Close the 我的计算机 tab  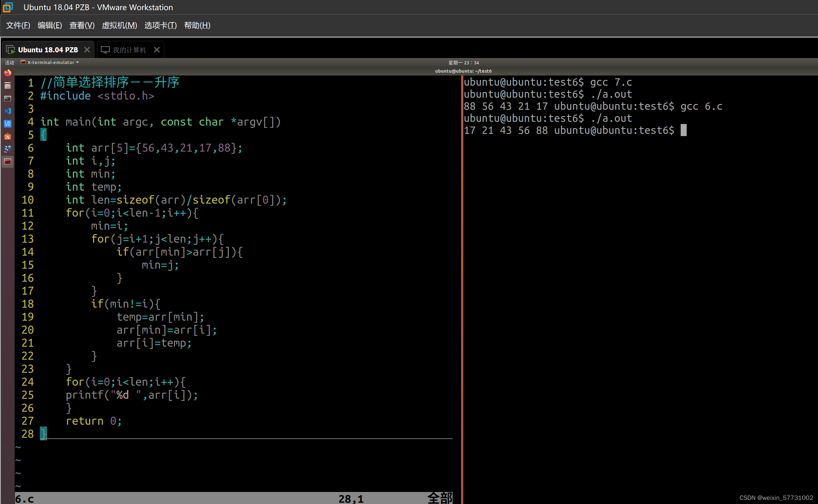(x=157, y=50)
